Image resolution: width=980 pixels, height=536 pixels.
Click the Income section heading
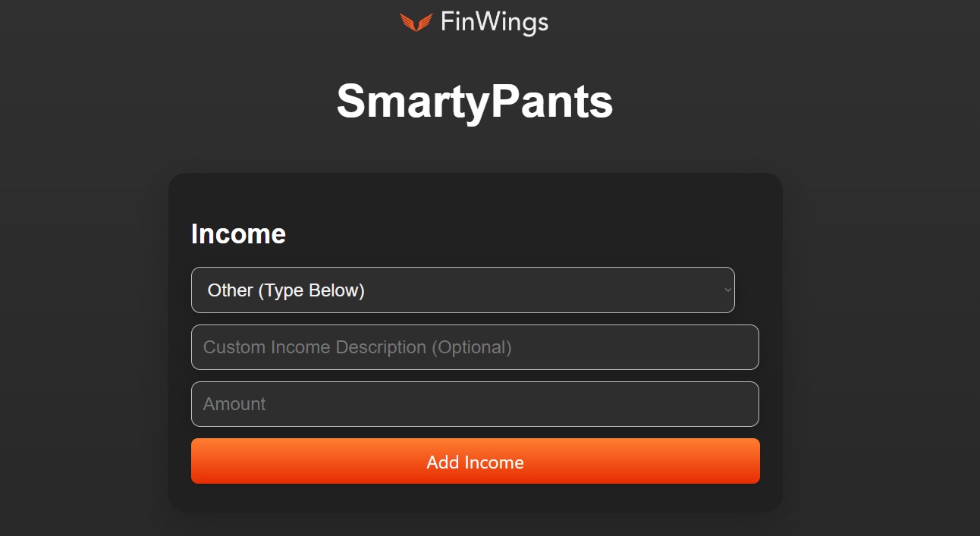238,234
